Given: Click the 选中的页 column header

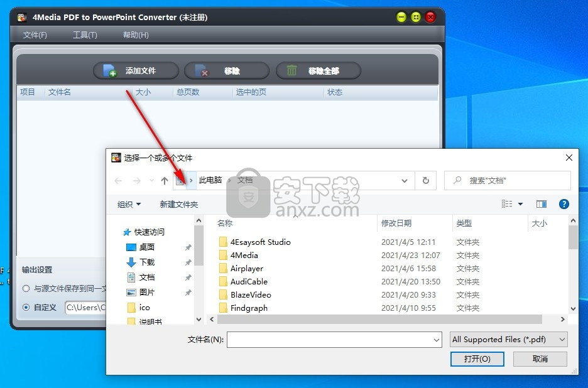Looking at the screenshot, I should point(251,92).
